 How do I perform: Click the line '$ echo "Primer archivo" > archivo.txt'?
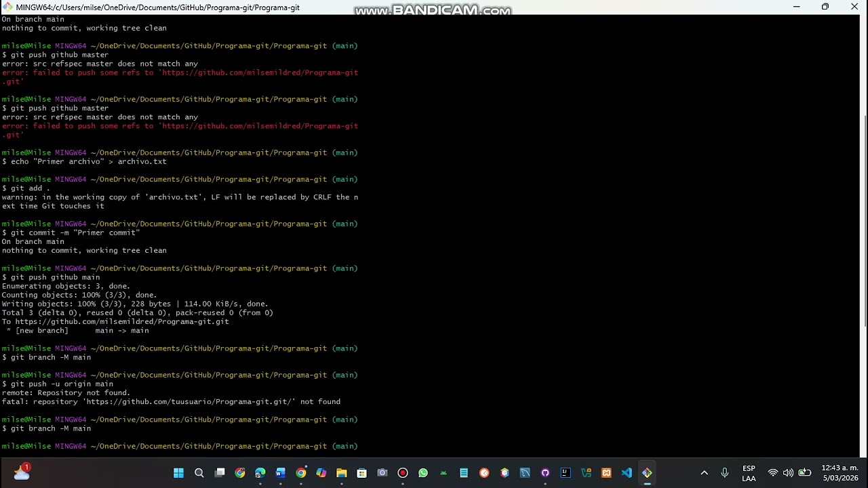[x=84, y=161]
